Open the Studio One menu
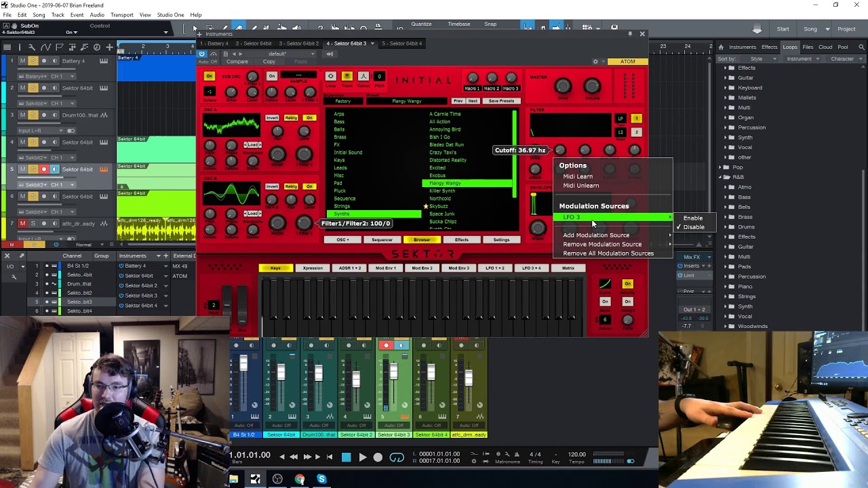 point(170,15)
